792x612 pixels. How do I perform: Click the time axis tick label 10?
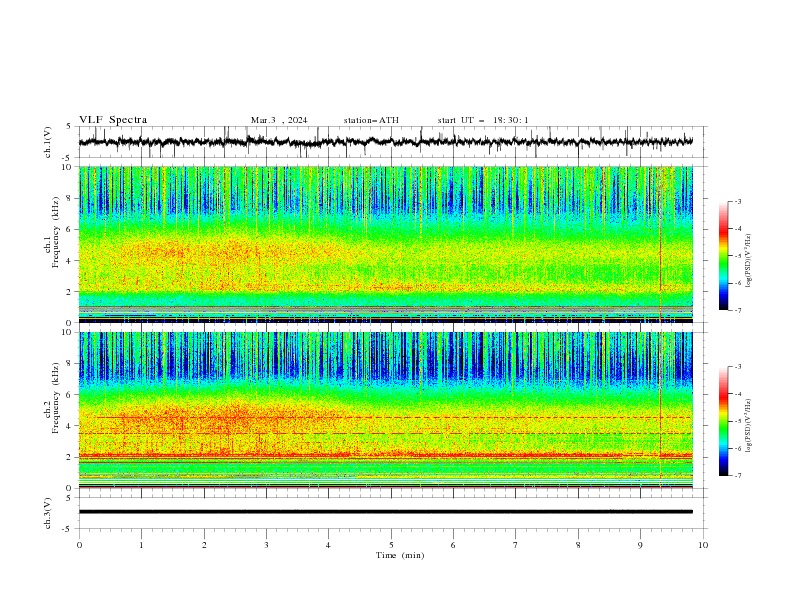pyautogui.click(x=703, y=545)
